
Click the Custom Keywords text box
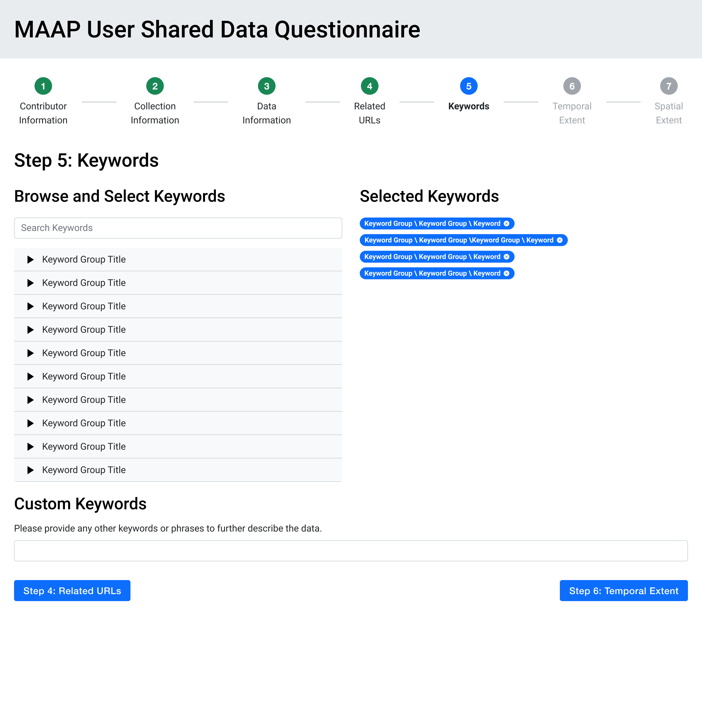[x=351, y=551]
